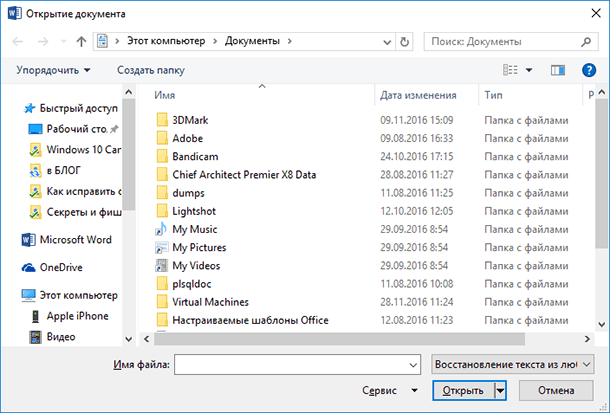Viewport: 610px width, 413px height.
Task: Click the Отмена button
Action: pyautogui.click(x=556, y=390)
